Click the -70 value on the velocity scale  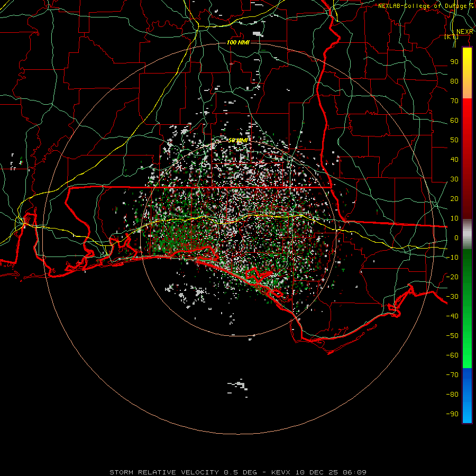pyautogui.click(x=452, y=375)
